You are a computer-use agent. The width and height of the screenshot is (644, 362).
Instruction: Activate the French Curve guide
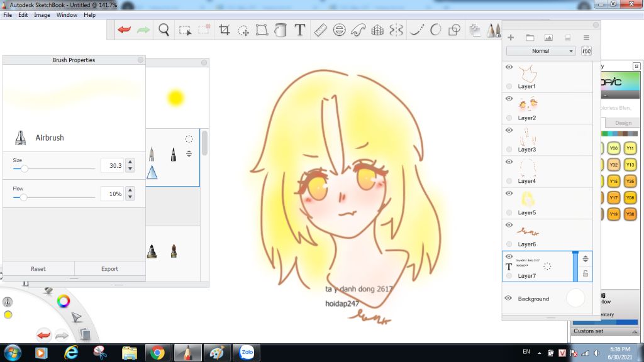click(358, 30)
